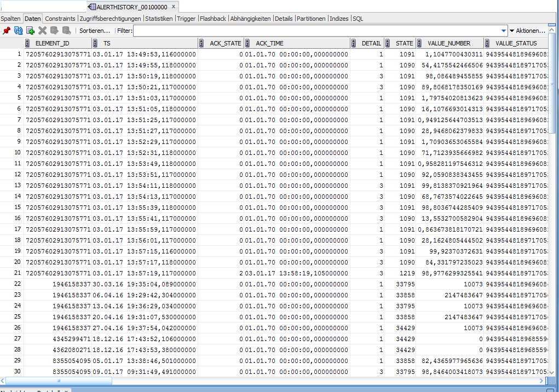Open the Aktionen dropdown menu

click(x=527, y=31)
